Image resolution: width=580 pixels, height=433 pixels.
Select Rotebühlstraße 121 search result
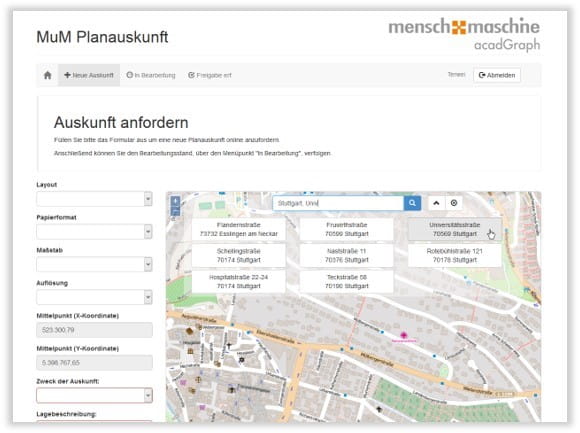pos(455,256)
